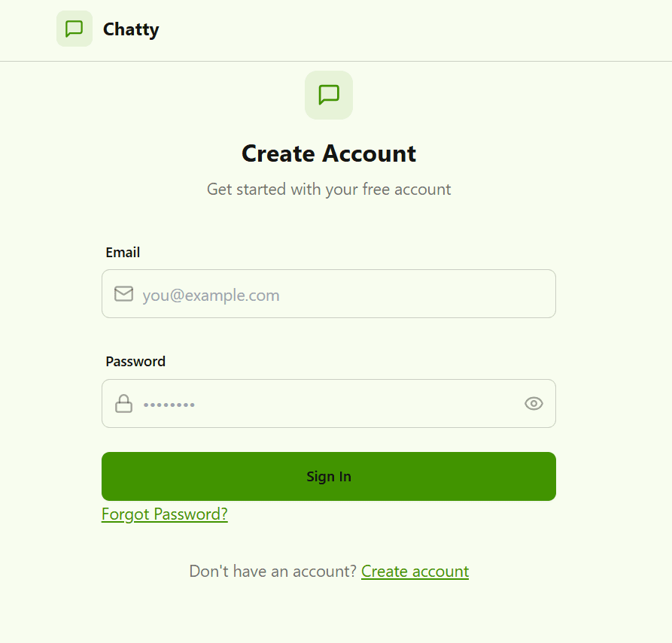Viewport: 672px width, 643px height.
Task: Click the masked password placeholder dots
Action: pyautogui.click(x=169, y=405)
